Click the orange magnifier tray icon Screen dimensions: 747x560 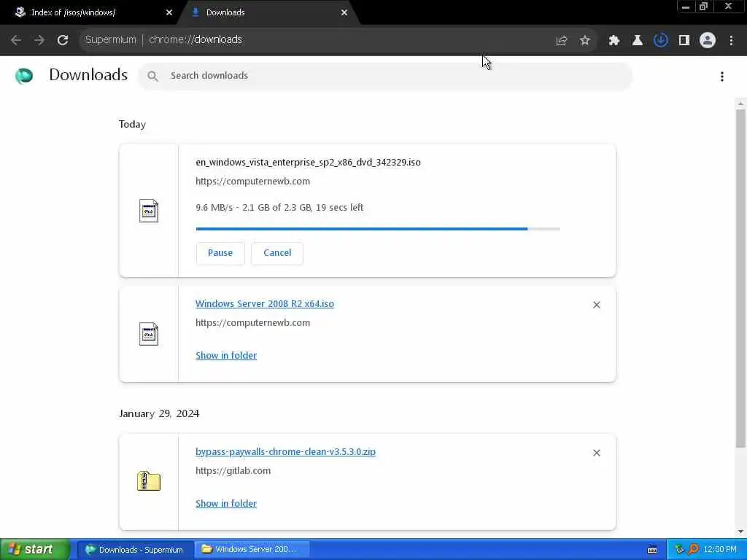click(693, 550)
